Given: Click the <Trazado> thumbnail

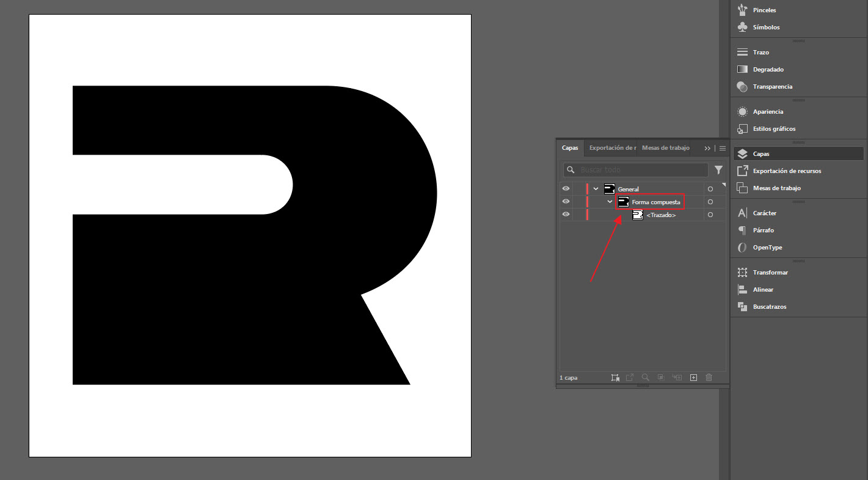Looking at the screenshot, I should coord(638,215).
